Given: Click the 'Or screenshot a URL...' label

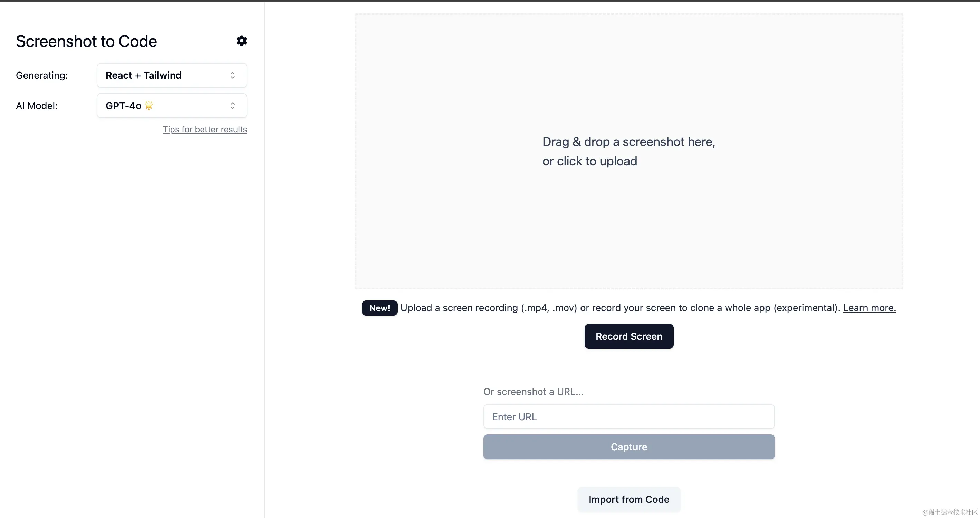Looking at the screenshot, I should click(534, 391).
